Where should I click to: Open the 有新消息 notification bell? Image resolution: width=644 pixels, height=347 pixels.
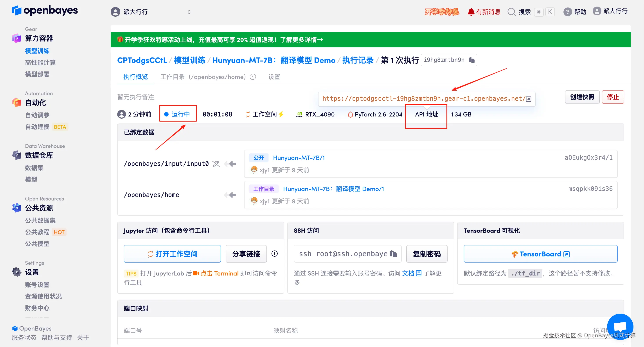click(471, 11)
